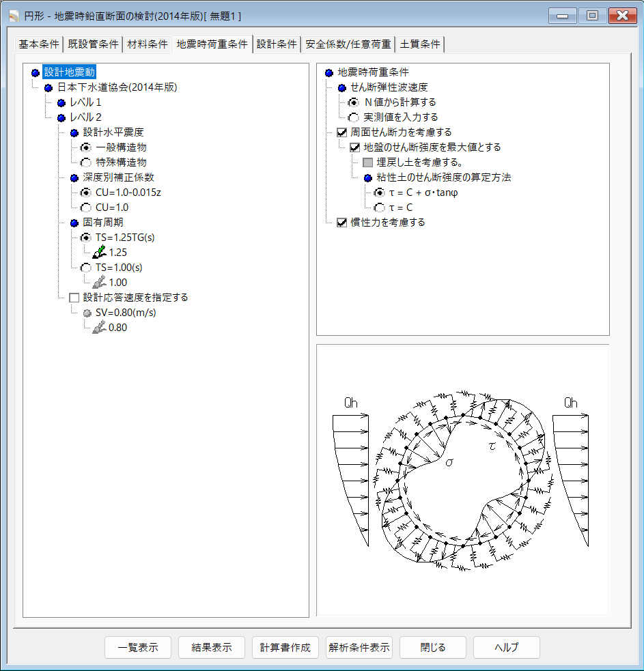Open the 材料条件 tab
This screenshot has width=644, height=671.
coord(148,44)
